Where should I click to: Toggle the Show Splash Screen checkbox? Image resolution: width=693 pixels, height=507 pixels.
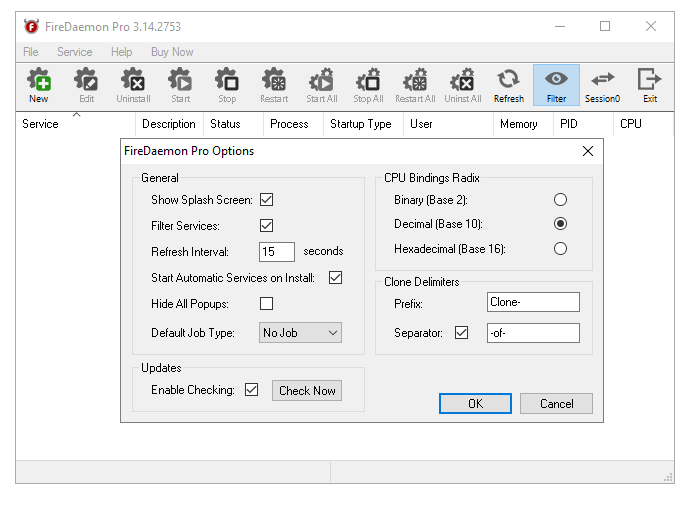coord(267,200)
